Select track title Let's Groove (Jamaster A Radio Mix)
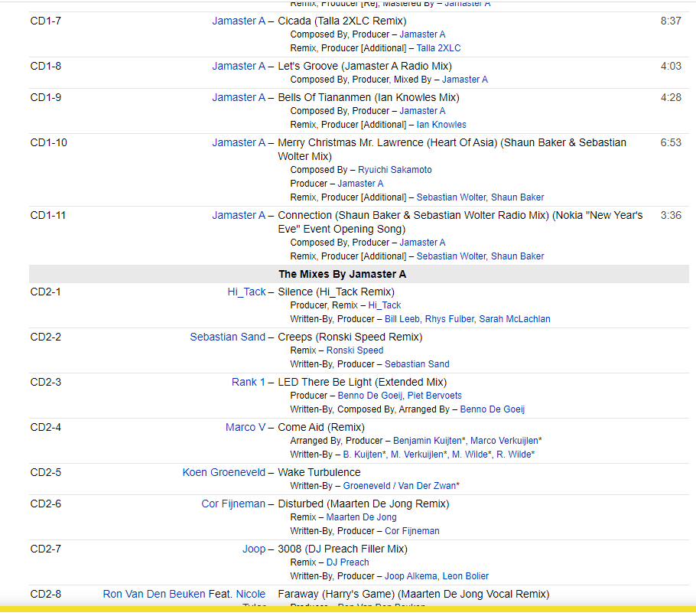Screen dimensions: 696x616 pos(365,66)
